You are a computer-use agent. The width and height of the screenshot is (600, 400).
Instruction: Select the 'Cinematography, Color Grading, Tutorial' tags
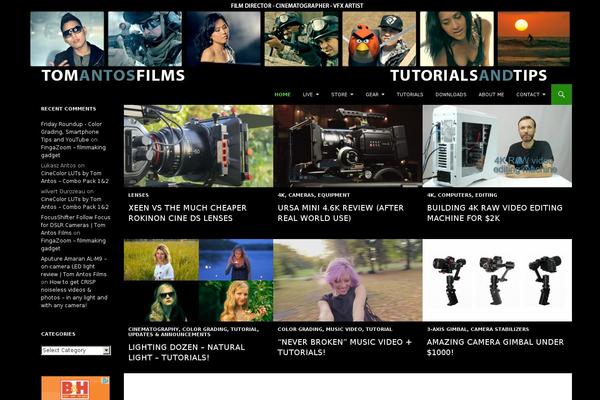(x=194, y=331)
